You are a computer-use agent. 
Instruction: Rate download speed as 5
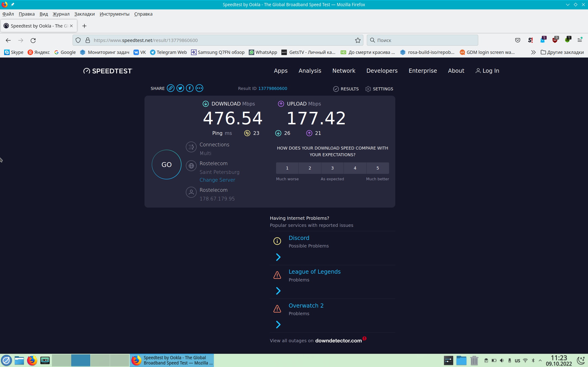pyautogui.click(x=377, y=168)
